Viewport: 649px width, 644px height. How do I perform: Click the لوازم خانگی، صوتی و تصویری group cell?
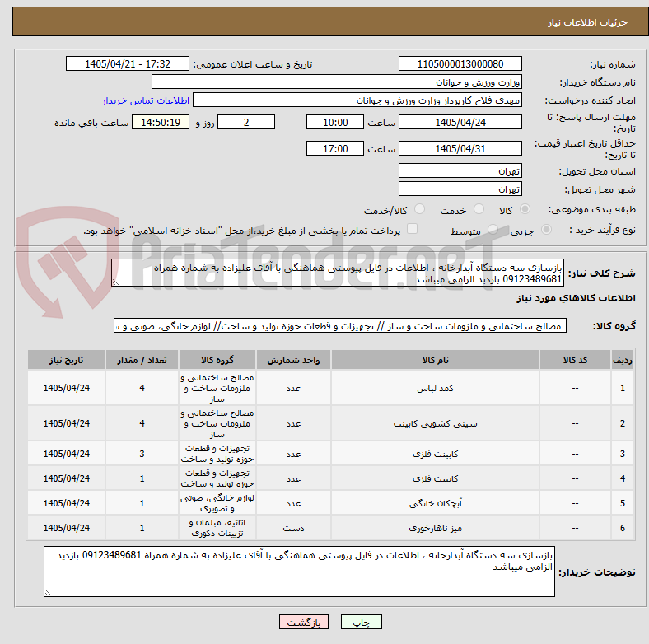coord(217,503)
